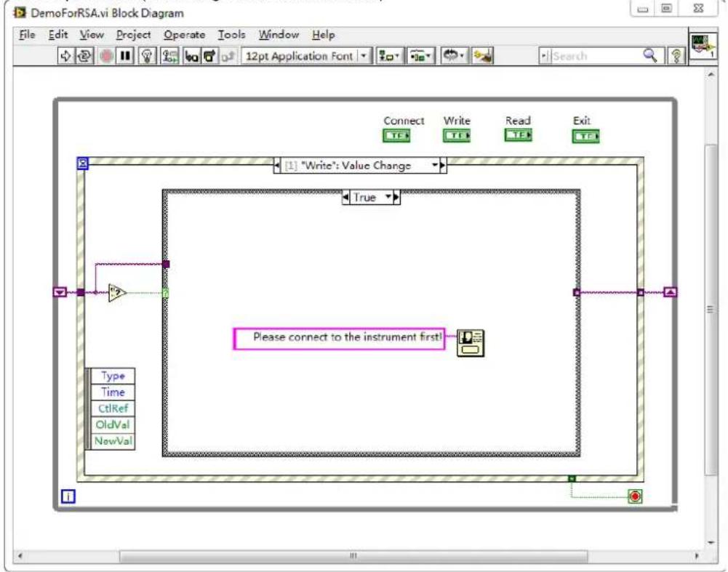Open the Reorder dropdown
728x572 pixels.
453,56
